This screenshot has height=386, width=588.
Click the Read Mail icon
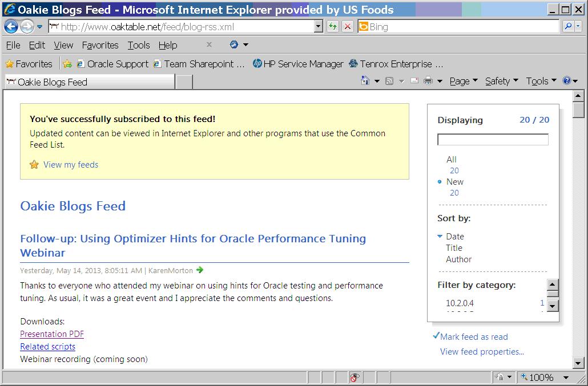tap(414, 81)
